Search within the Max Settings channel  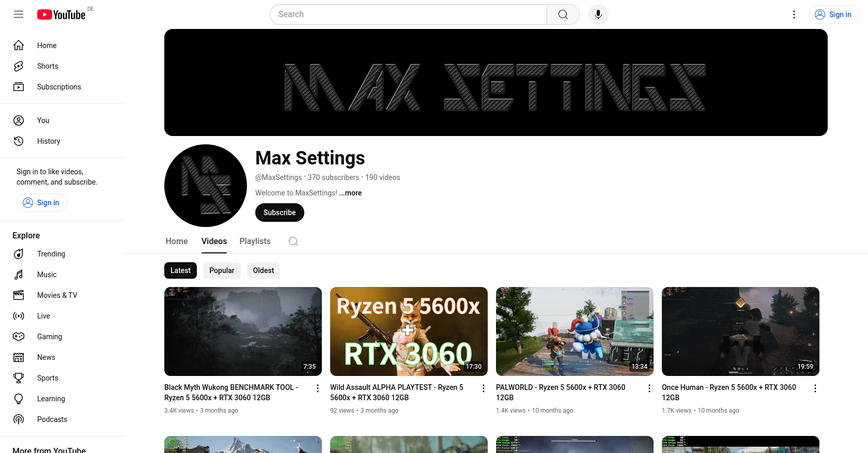click(x=293, y=241)
